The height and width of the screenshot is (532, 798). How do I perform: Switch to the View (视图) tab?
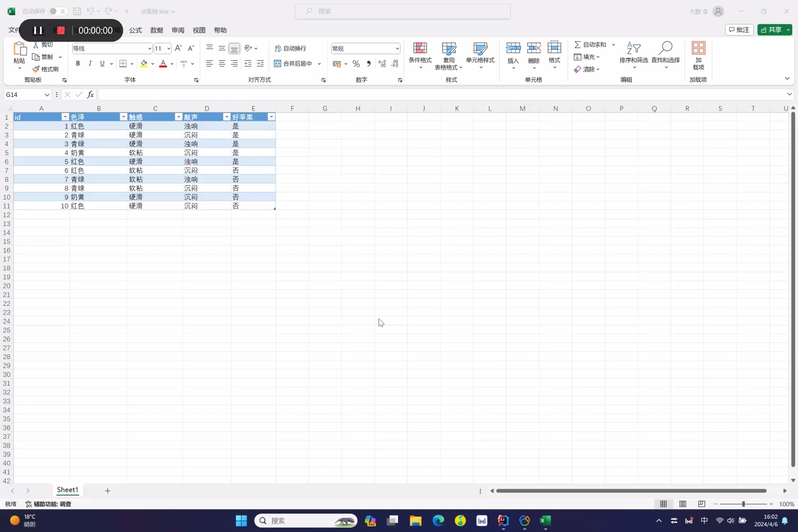coord(199,30)
